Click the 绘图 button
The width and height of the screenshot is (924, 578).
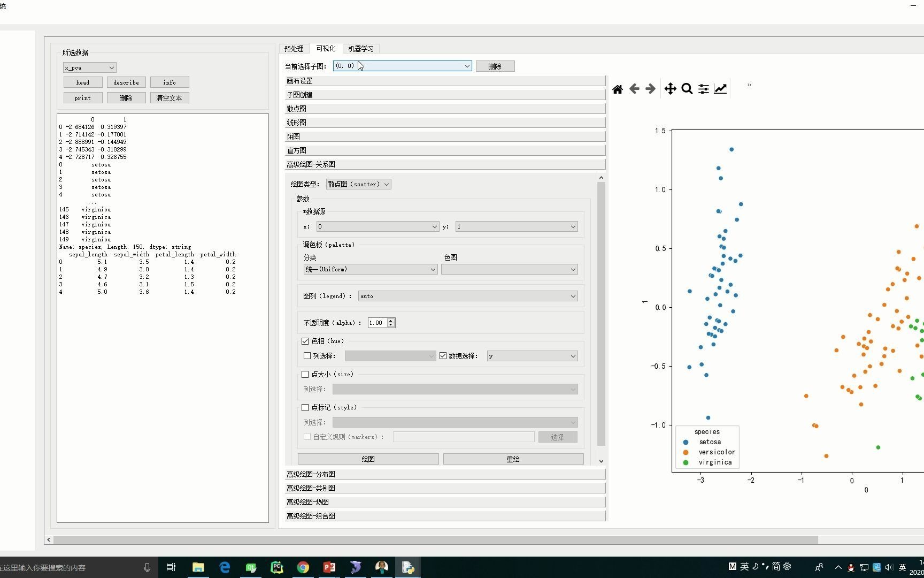[367, 459]
